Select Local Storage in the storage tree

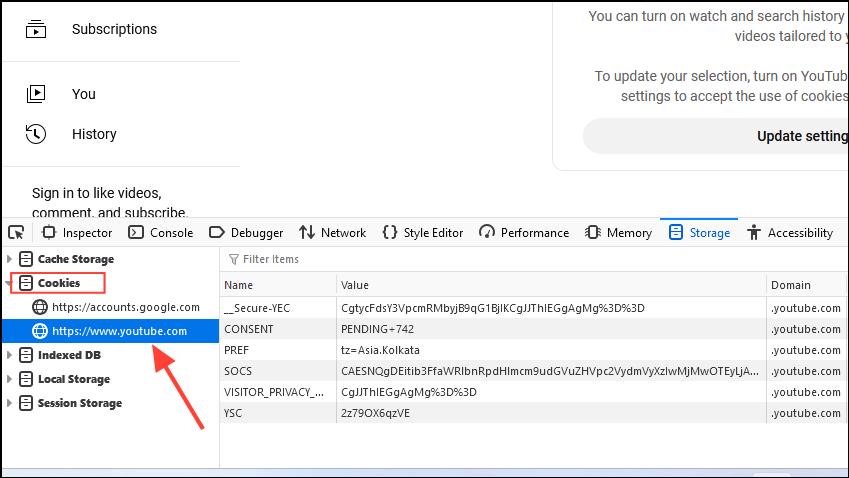[x=74, y=379]
